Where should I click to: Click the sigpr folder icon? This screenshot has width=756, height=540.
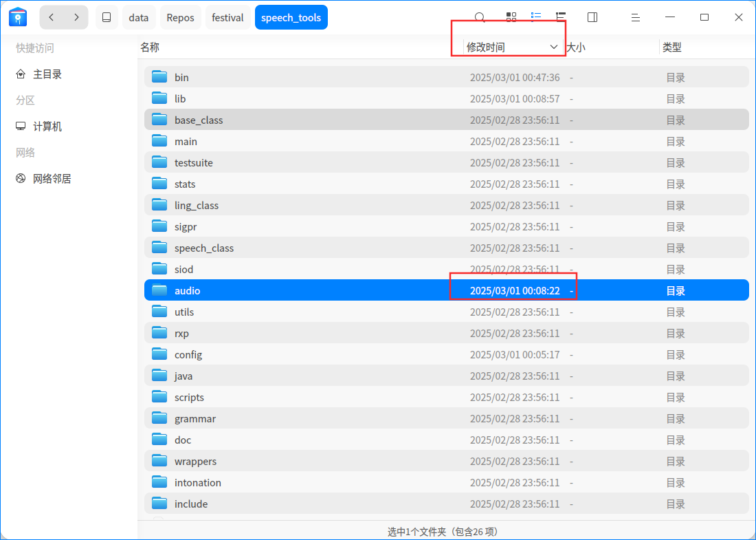click(x=159, y=226)
